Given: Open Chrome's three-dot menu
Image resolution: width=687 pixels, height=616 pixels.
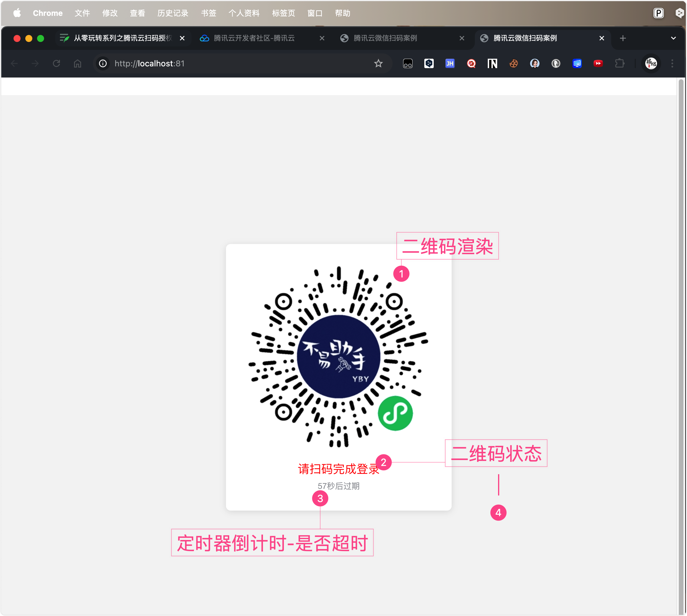Looking at the screenshot, I should click(x=672, y=64).
